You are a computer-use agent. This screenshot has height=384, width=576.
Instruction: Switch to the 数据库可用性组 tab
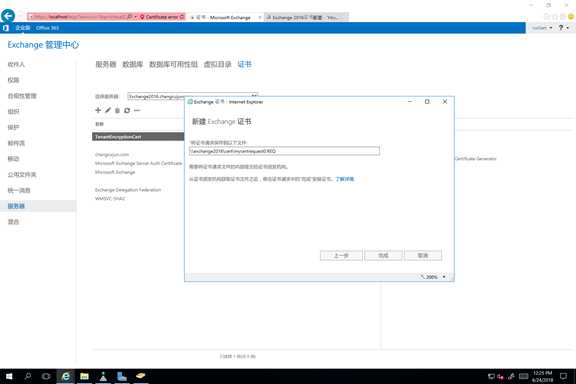[x=173, y=64]
